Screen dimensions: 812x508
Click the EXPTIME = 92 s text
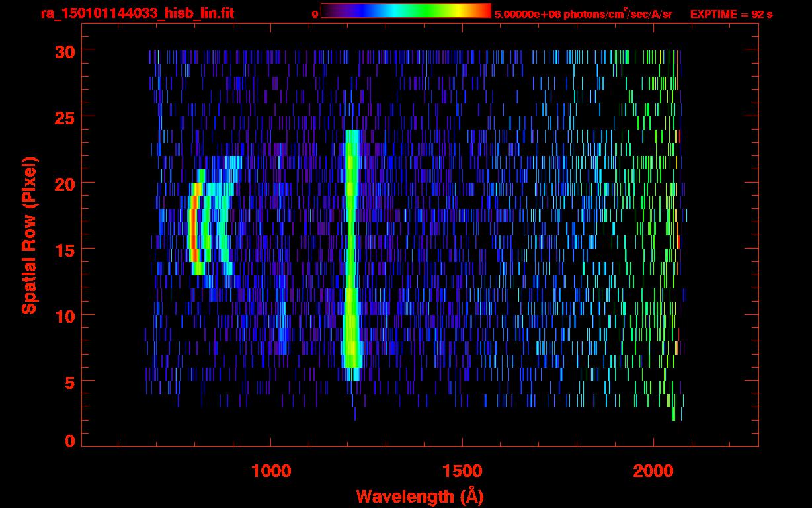click(731, 14)
